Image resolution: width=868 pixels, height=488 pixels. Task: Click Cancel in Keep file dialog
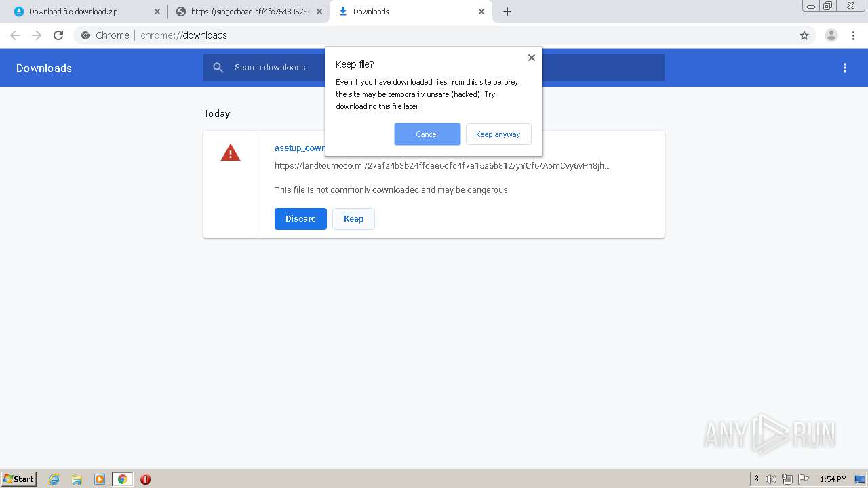[427, 134]
